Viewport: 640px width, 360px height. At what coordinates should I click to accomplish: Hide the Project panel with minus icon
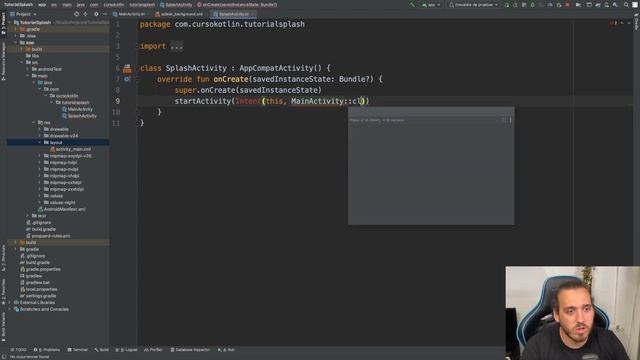pos(104,14)
